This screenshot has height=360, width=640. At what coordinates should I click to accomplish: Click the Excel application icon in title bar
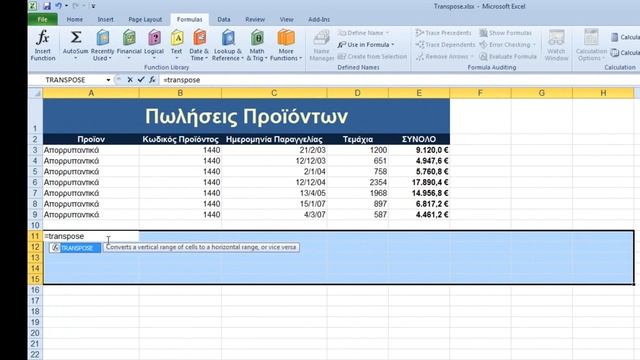(33, 6)
